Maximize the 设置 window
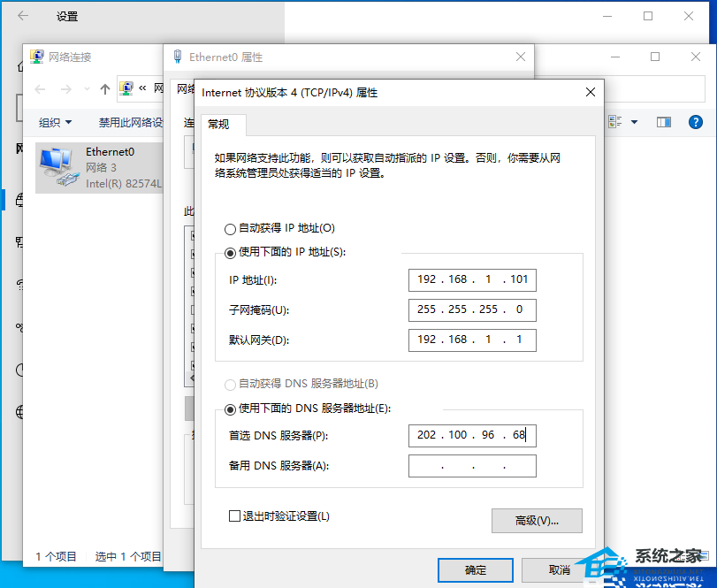This screenshot has width=717, height=588. pyautogui.click(x=648, y=16)
